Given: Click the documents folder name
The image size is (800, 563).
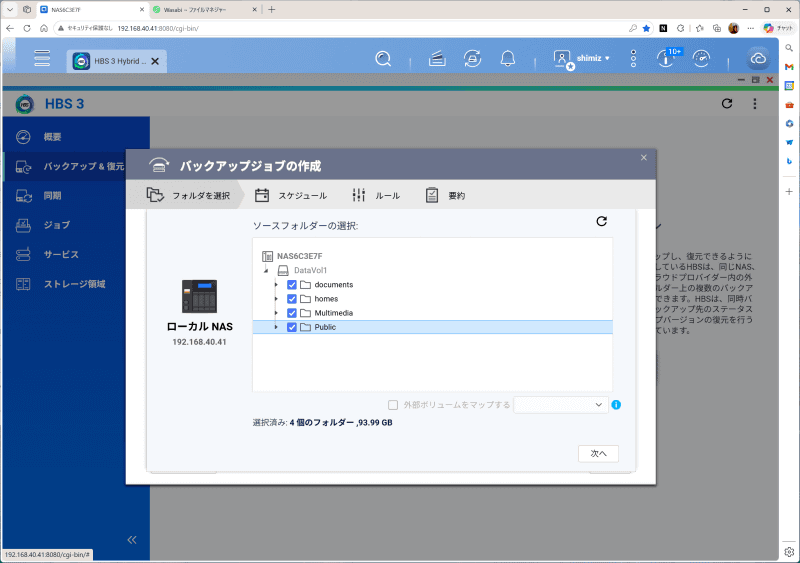Looking at the screenshot, I should click(x=334, y=285).
